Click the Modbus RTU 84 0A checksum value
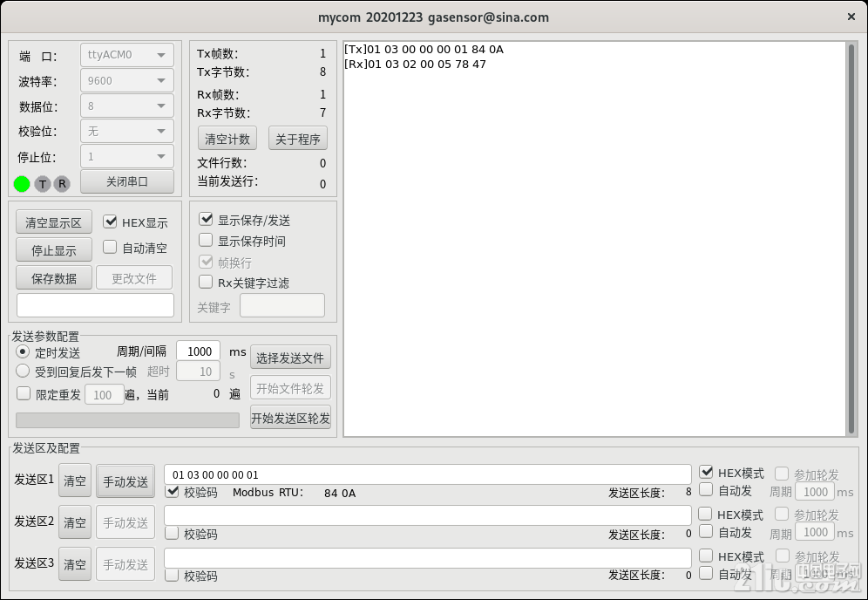The width and height of the screenshot is (868, 600). tap(340, 493)
